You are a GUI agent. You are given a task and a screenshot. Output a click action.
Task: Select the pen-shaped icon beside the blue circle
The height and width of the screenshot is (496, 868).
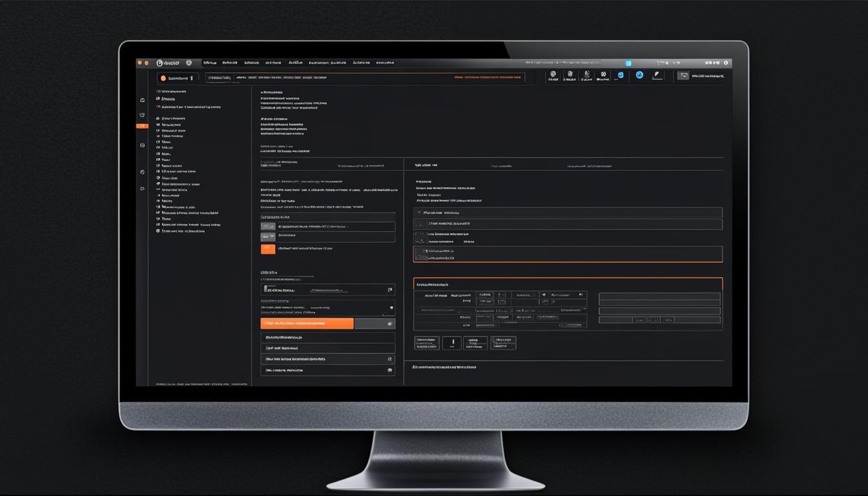point(657,75)
